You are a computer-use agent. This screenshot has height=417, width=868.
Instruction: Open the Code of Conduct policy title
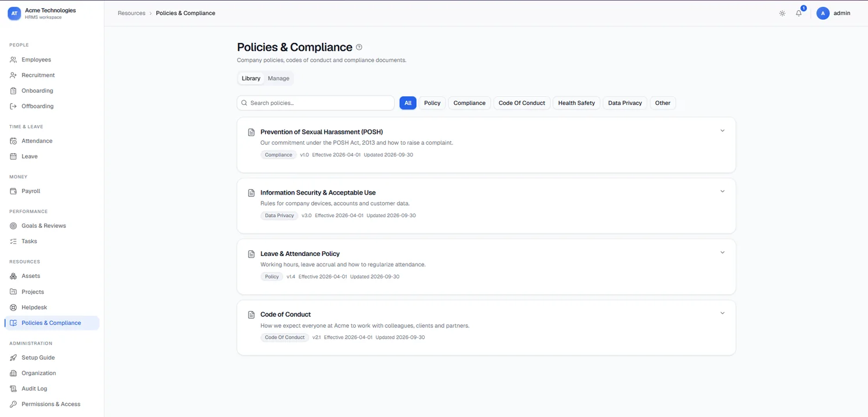point(285,314)
